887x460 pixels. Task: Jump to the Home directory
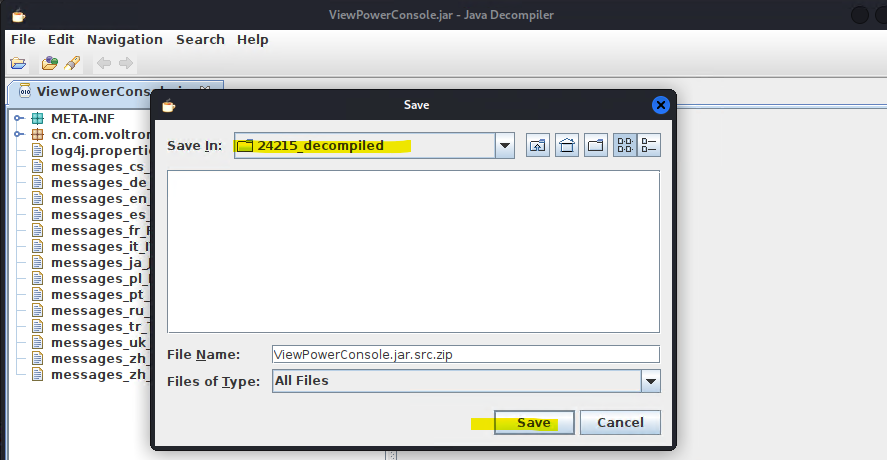pos(567,146)
